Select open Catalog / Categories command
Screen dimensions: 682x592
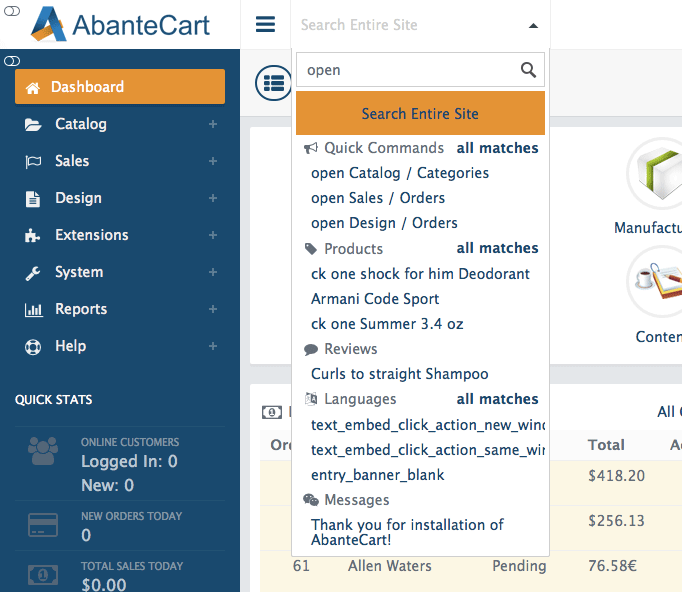coord(400,173)
